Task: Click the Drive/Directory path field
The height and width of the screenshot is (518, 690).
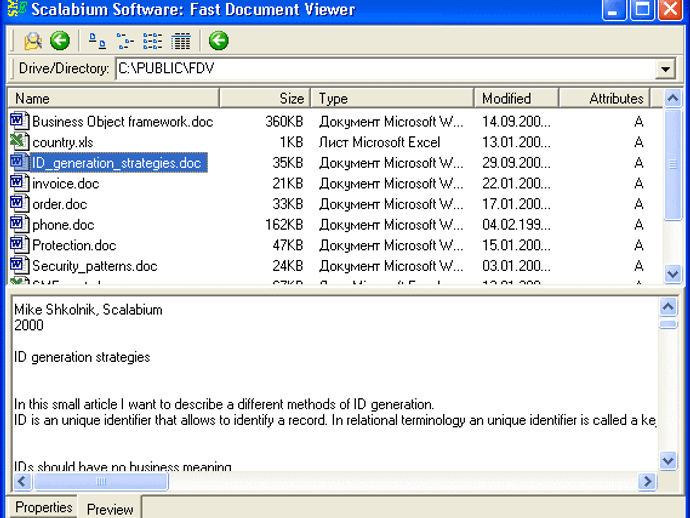Action: [385, 69]
